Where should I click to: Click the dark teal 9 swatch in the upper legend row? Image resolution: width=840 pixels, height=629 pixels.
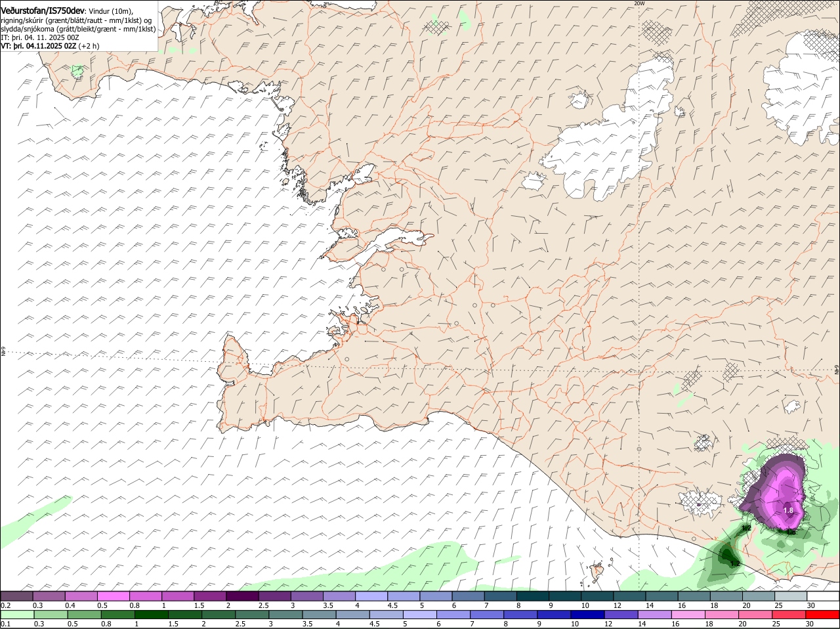(x=564, y=596)
